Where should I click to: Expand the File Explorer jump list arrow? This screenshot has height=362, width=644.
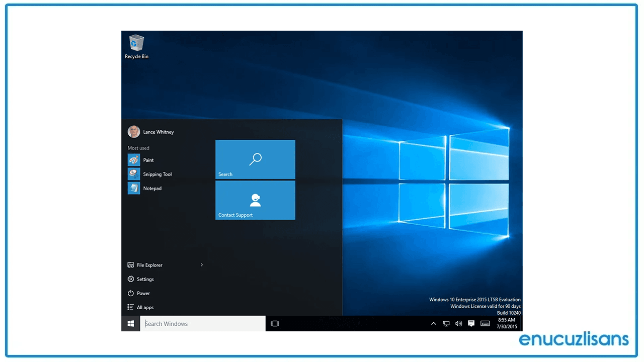pyautogui.click(x=202, y=265)
